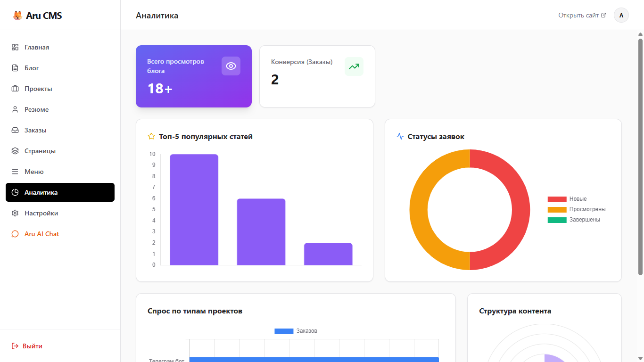The width and height of the screenshot is (644, 362).
Task: Click the green trending-up conversion icon
Action: pos(354,66)
